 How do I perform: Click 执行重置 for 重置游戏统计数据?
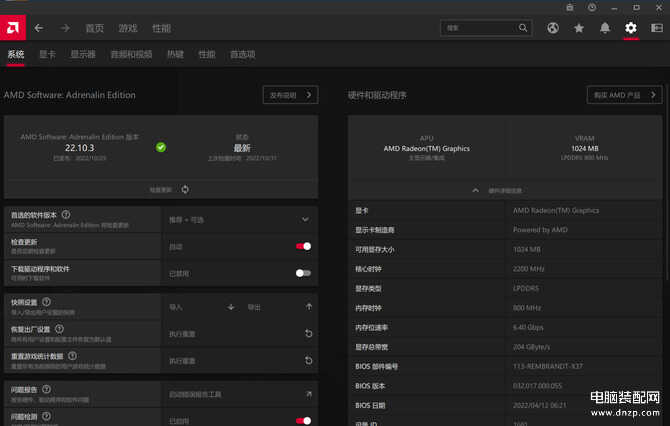click(182, 361)
